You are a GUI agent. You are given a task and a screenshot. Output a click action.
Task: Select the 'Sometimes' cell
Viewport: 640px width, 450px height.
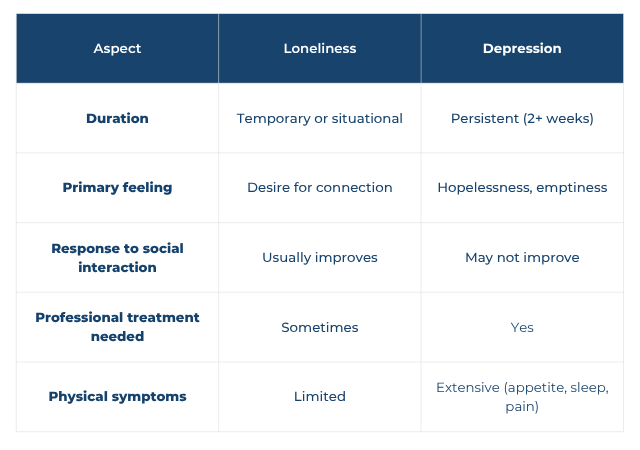click(319, 327)
